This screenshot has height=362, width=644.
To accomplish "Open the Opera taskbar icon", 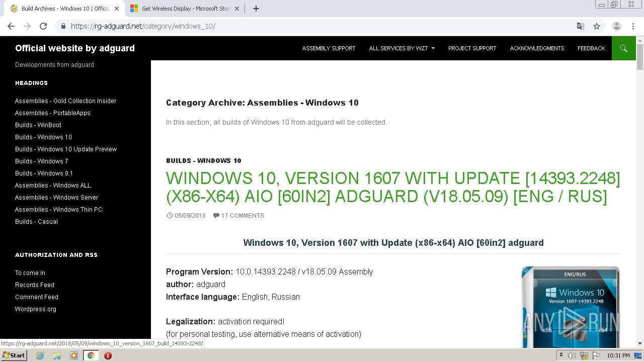I will coord(108,355).
